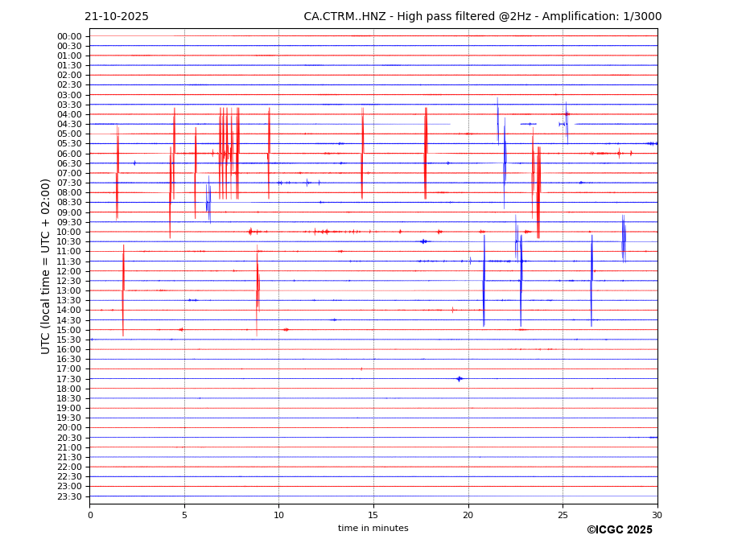Click the vertical UTC local time axis label

click(x=46, y=266)
